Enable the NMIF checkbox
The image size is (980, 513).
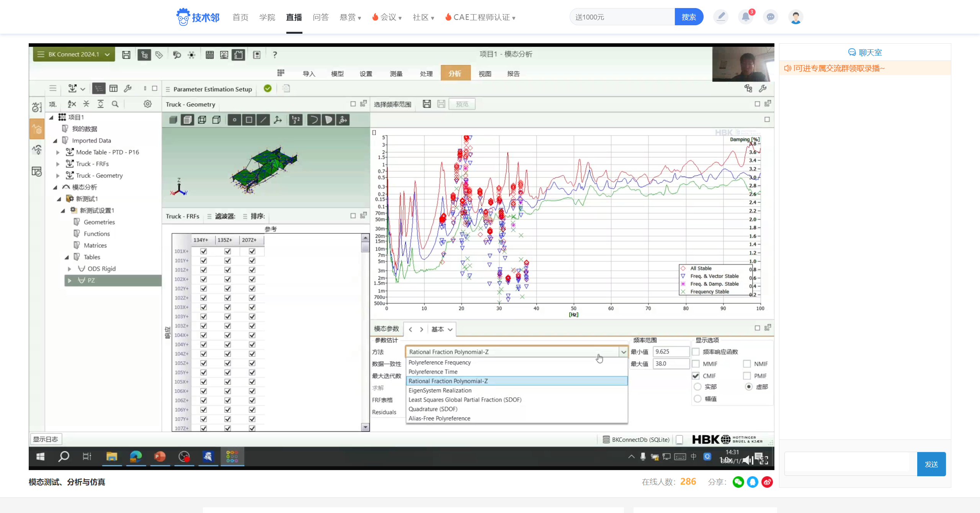click(x=747, y=364)
